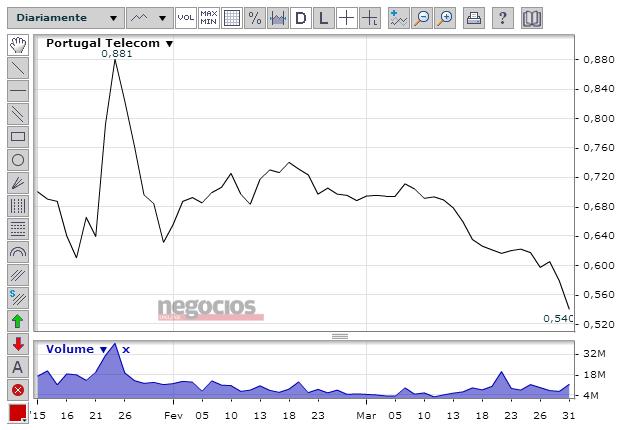
Task: Enable the crosshair cursor tool
Action: 347,18
